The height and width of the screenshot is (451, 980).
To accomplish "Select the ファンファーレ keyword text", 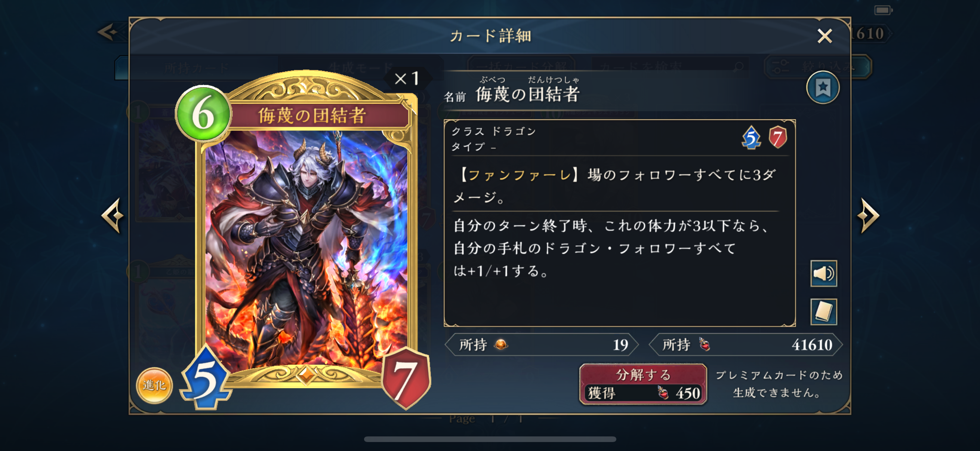I will click(x=519, y=175).
